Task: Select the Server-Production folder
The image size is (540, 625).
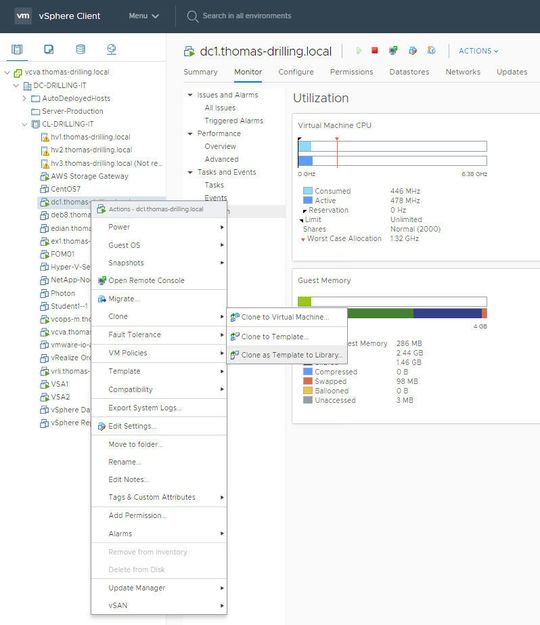Action: click(x=73, y=111)
